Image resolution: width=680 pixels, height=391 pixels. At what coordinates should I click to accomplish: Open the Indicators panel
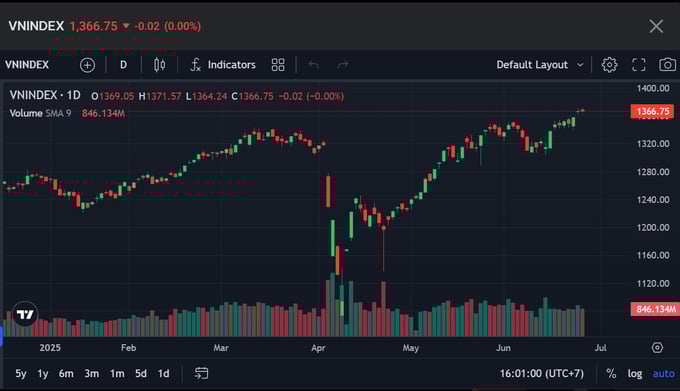tap(223, 65)
